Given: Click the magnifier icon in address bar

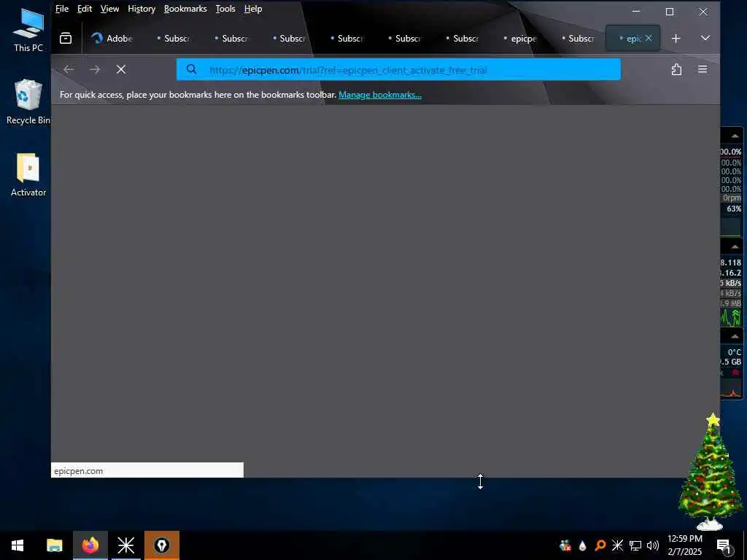Looking at the screenshot, I should [192, 69].
